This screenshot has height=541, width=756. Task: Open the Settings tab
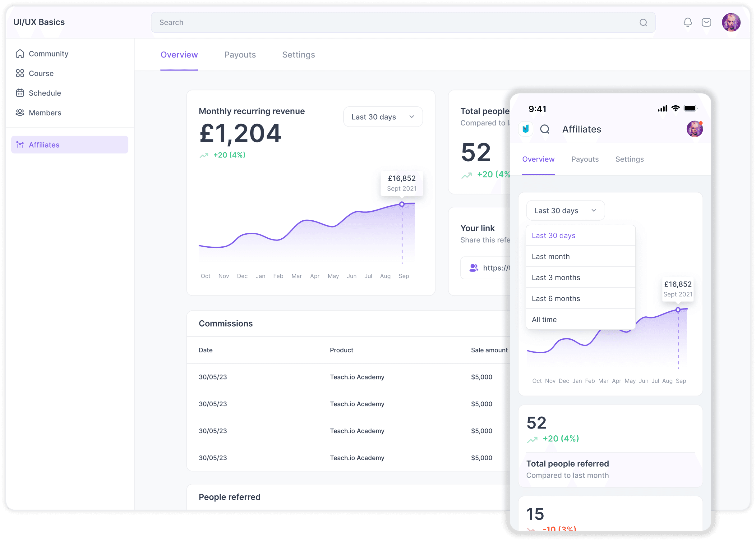[299, 54]
